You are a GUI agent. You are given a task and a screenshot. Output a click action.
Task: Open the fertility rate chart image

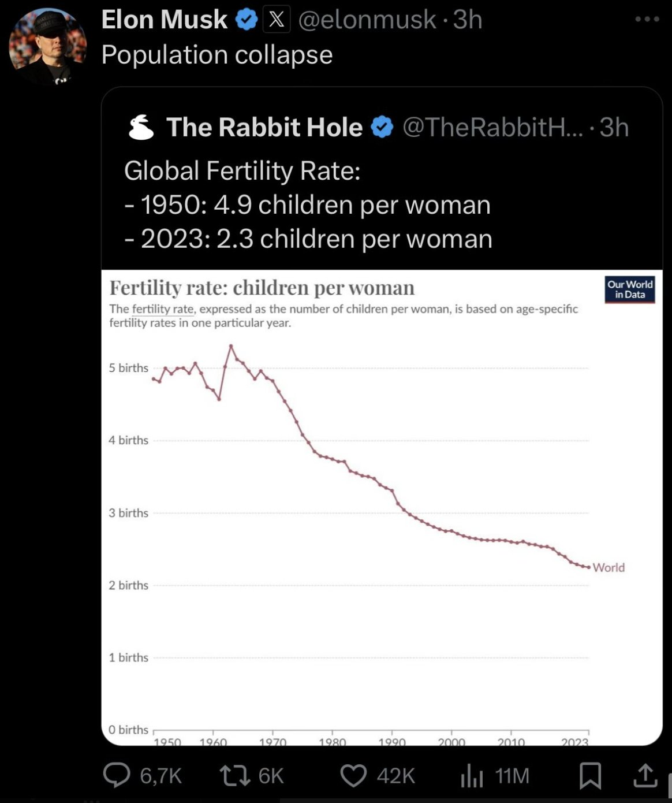point(381,508)
